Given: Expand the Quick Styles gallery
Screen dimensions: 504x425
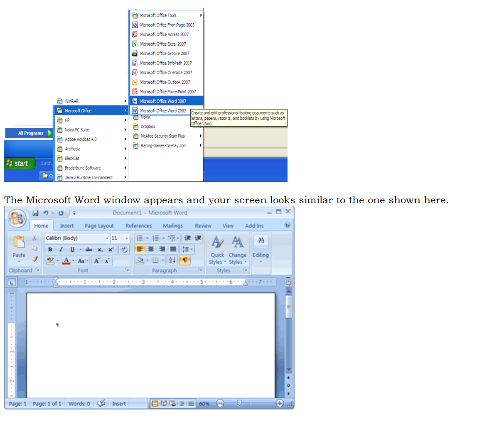Looking at the screenshot, I should 217,251.
